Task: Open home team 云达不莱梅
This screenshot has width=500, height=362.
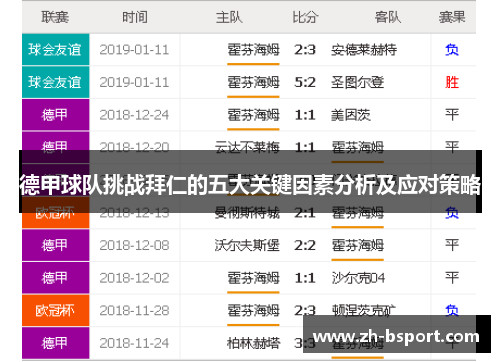Action: point(247,146)
